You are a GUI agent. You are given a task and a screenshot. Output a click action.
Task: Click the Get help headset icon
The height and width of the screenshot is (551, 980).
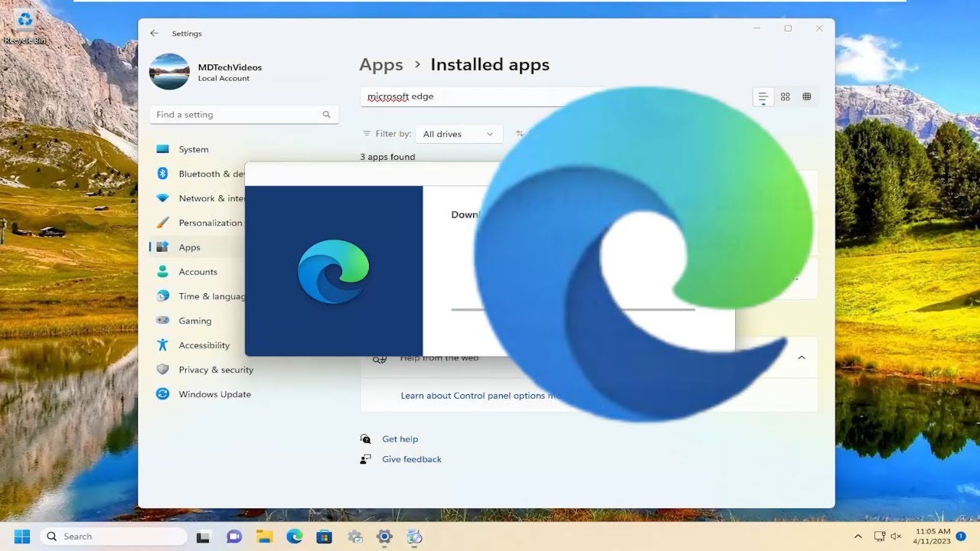(x=365, y=439)
